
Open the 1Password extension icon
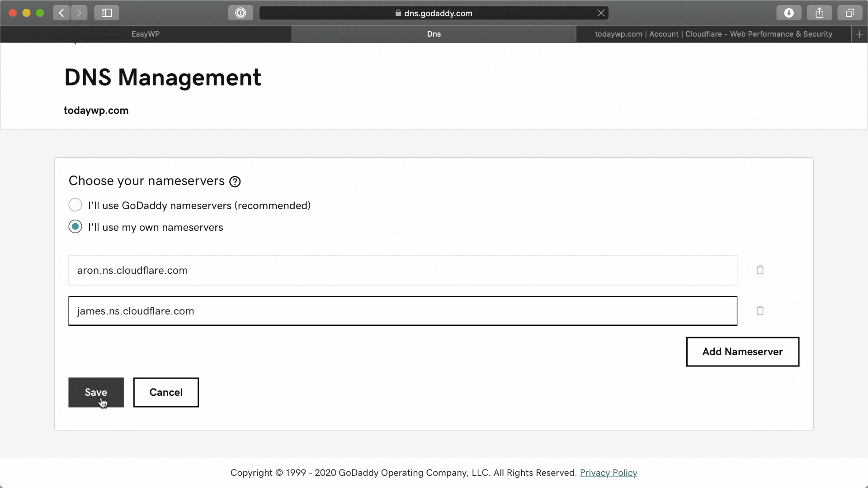(x=241, y=13)
